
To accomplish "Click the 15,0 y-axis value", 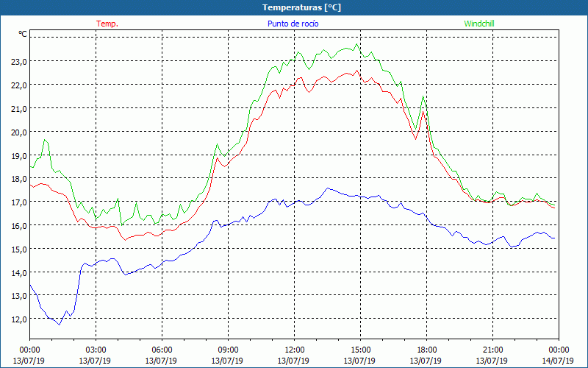I will click(19, 250).
